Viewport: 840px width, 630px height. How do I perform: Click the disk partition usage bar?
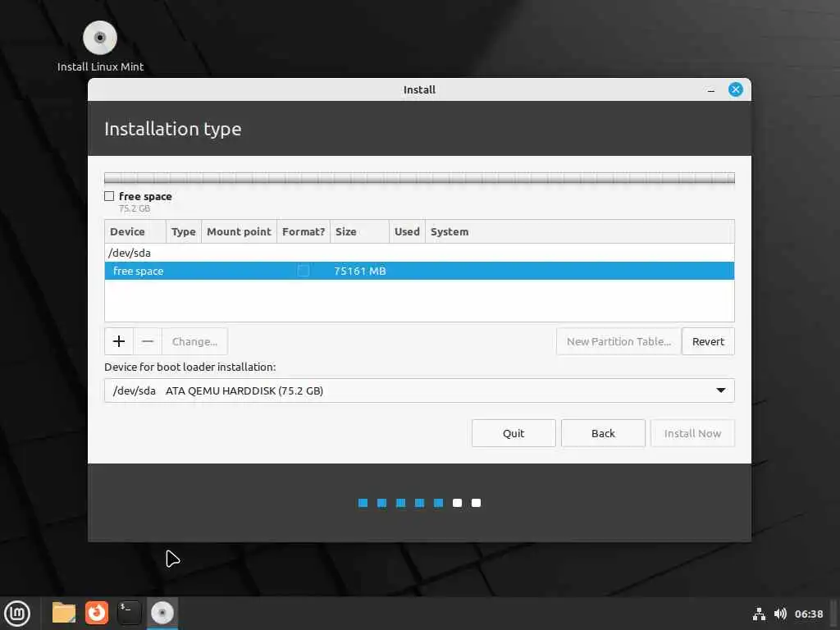419,178
